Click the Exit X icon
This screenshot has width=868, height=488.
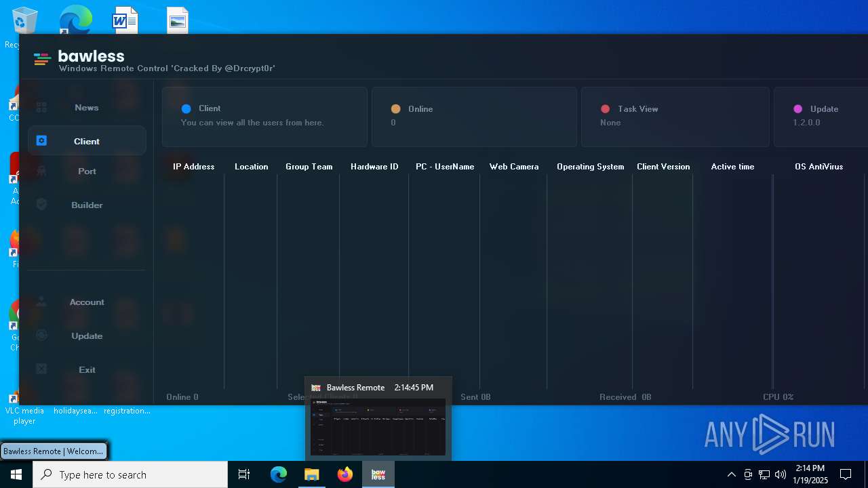point(41,369)
